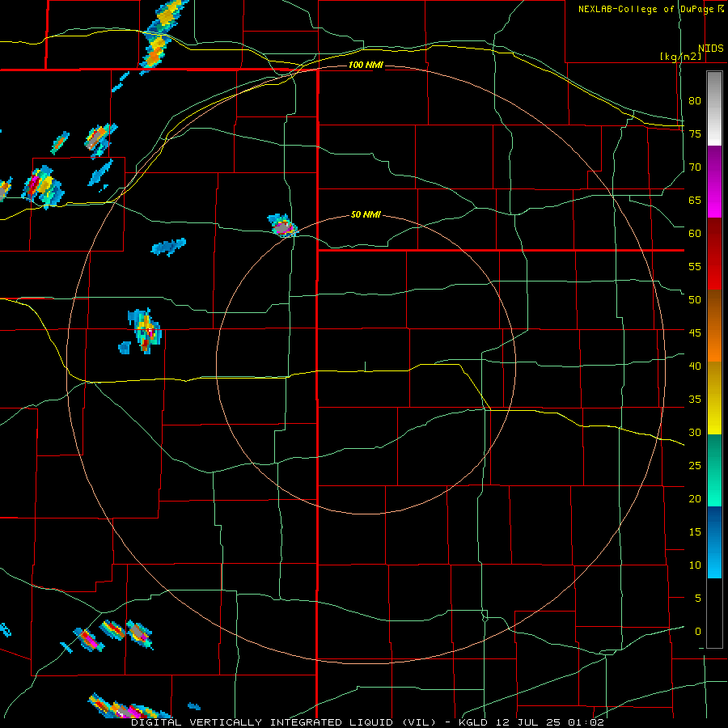The height and width of the screenshot is (728, 728).
Task: Click the 55 value on the scale
Action: point(695,266)
